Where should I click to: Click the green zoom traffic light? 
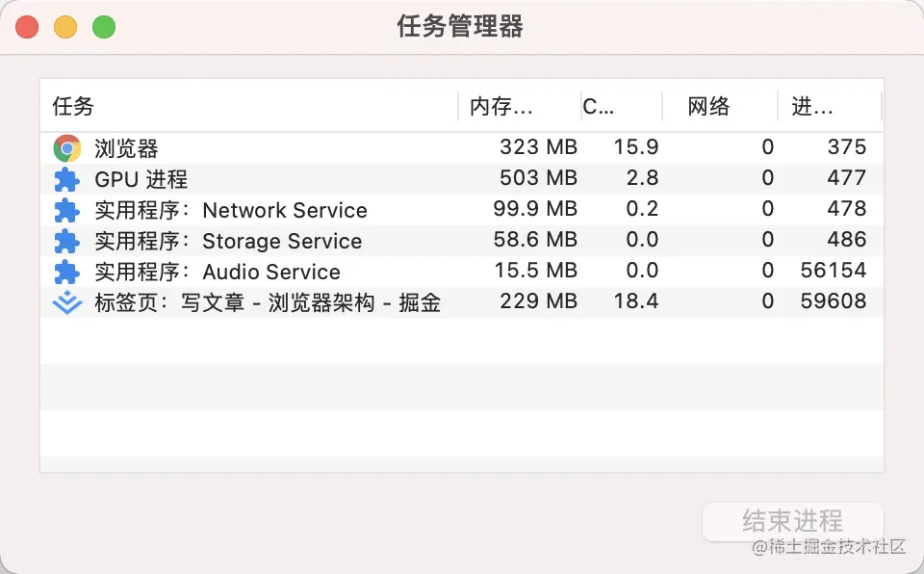tap(104, 27)
